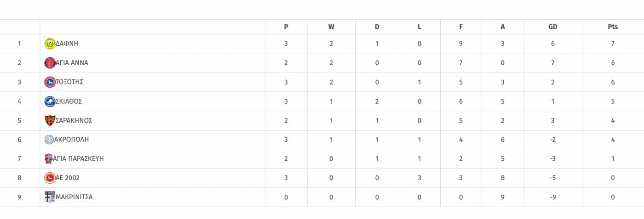Click the ΑΕ 2002 red badge
The image size is (644, 219).
point(50,178)
